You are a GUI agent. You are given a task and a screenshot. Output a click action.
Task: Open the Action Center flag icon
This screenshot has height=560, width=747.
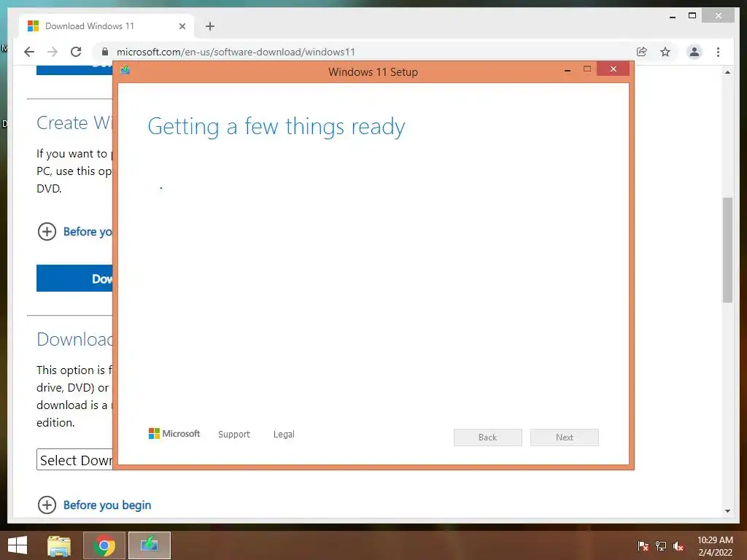(643, 546)
